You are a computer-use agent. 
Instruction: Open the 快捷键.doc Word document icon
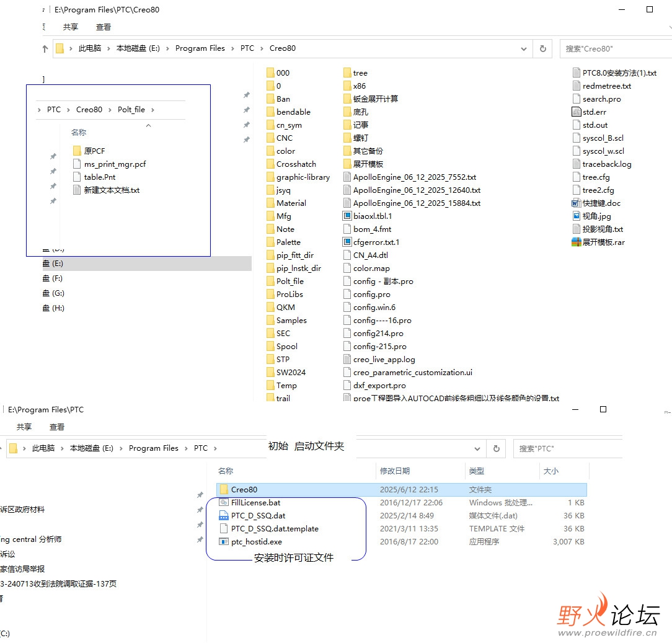(x=577, y=203)
